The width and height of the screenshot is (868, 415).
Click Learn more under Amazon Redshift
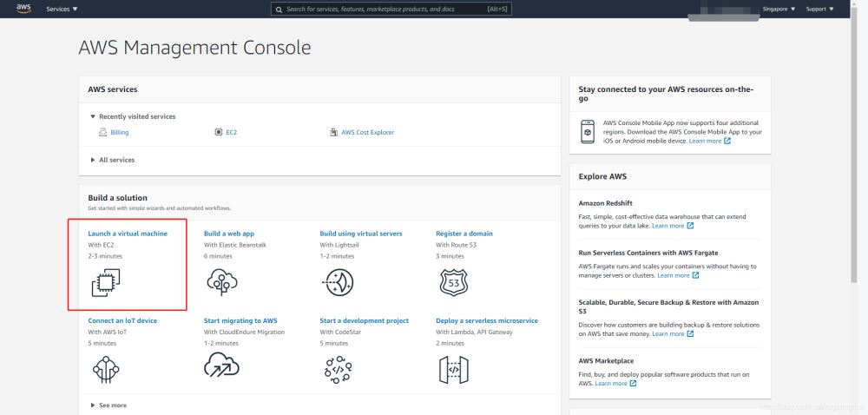[x=667, y=226]
